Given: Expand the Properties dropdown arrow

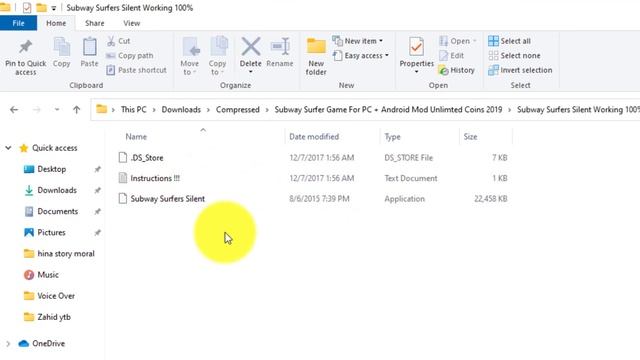Looking at the screenshot, I should click(x=416, y=72).
